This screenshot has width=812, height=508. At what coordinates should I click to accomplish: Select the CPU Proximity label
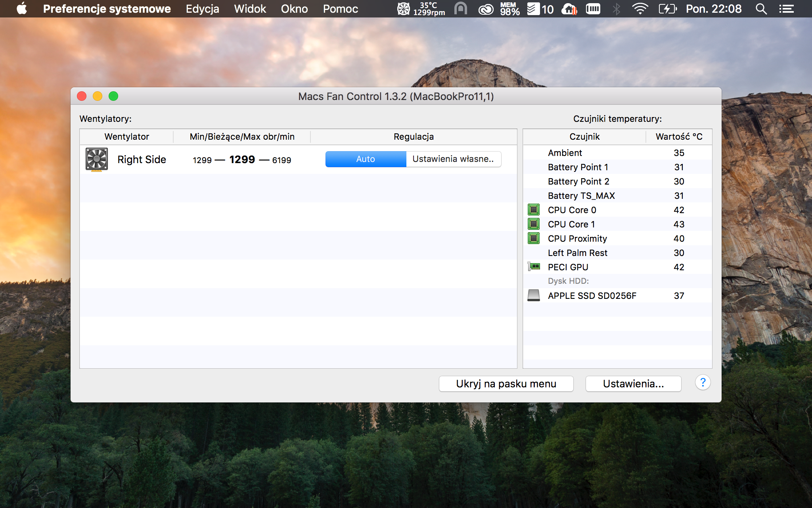tap(577, 239)
